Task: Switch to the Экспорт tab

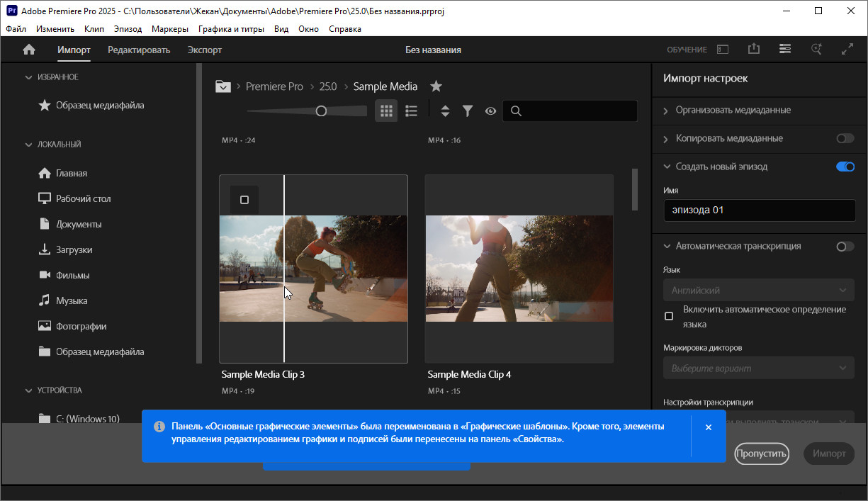Action: click(205, 50)
